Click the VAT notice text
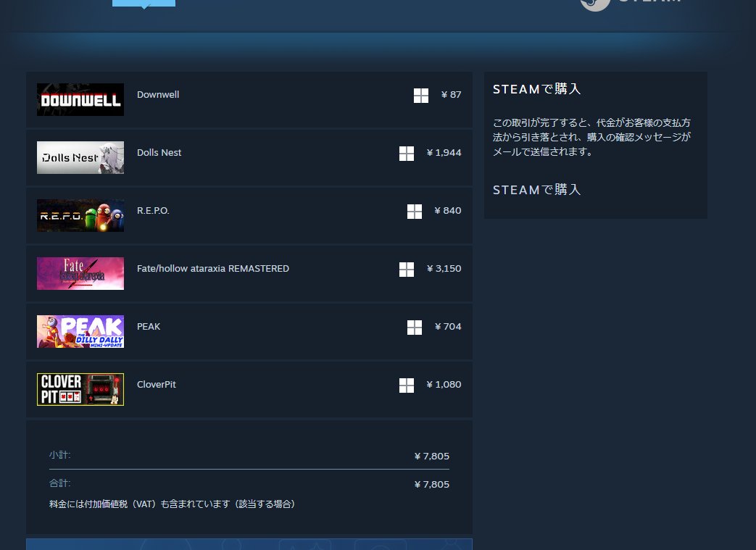Screen dimensions: 756x550 coord(172,504)
